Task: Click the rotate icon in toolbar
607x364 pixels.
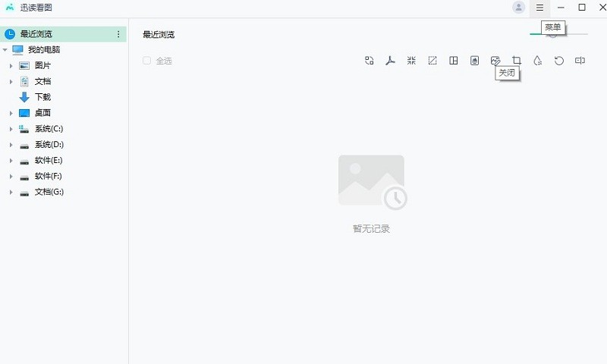Action: pos(559,61)
